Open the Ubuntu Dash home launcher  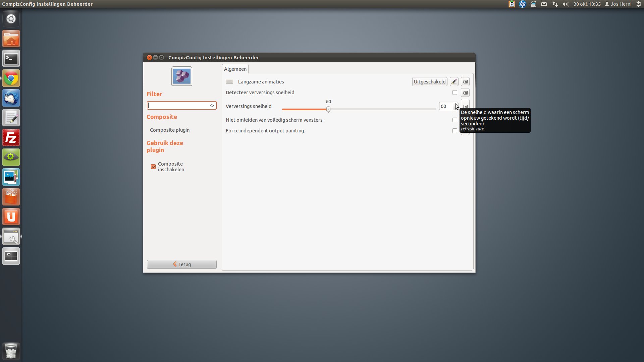(x=11, y=19)
